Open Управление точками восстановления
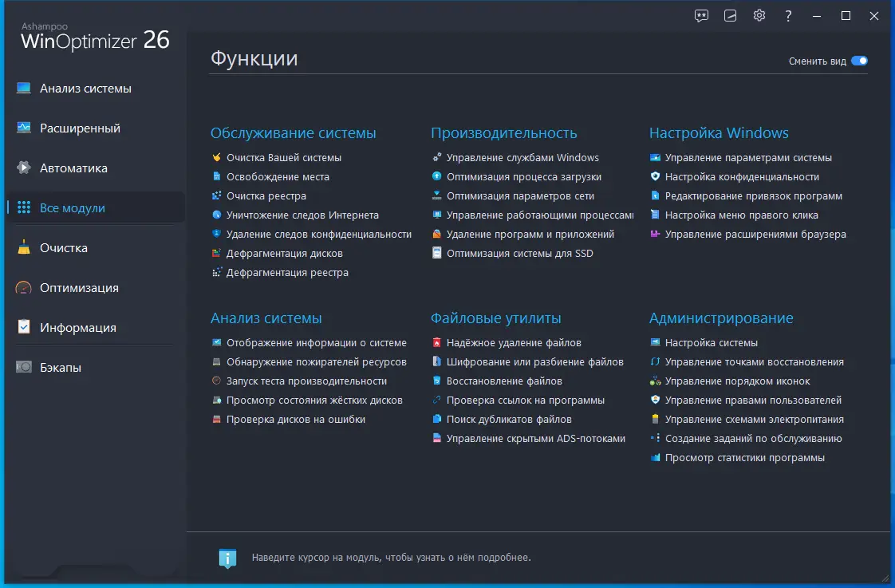The image size is (895, 588). pyautogui.click(x=754, y=362)
